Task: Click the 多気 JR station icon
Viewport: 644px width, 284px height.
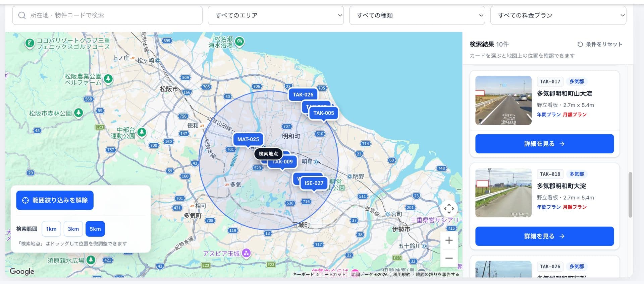Action: [227, 185]
